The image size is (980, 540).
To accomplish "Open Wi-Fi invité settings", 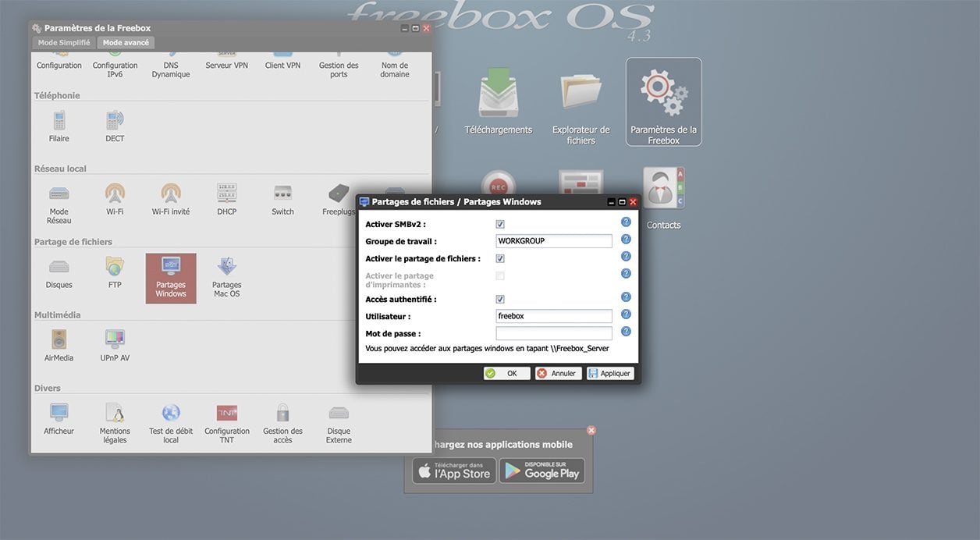I will (x=171, y=200).
